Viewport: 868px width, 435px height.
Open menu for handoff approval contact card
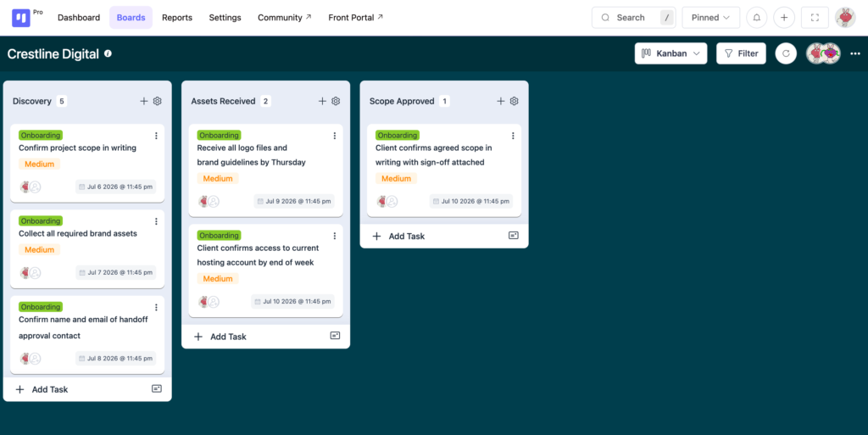click(x=156, y=307)
